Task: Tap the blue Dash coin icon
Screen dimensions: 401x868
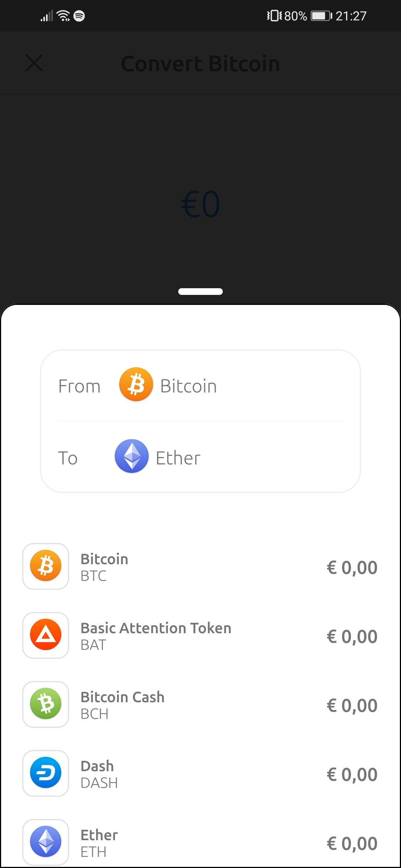Action: pos(46,773)
